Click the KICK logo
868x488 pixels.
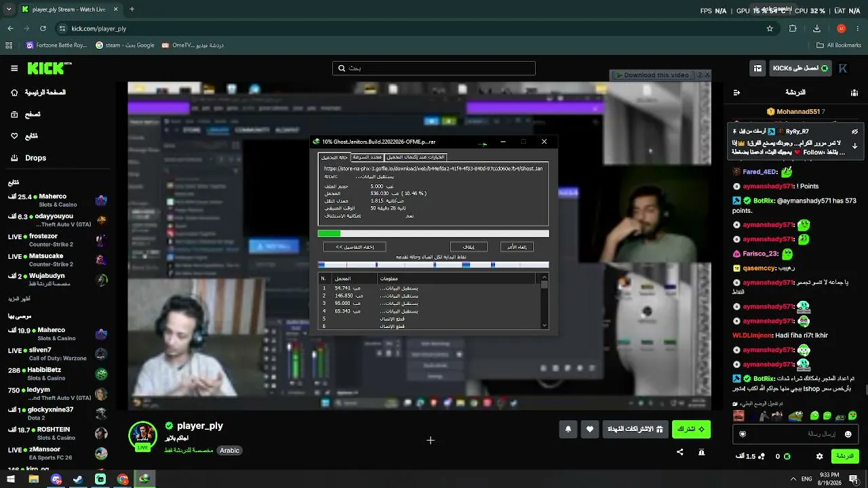click(x=50, y=68)
